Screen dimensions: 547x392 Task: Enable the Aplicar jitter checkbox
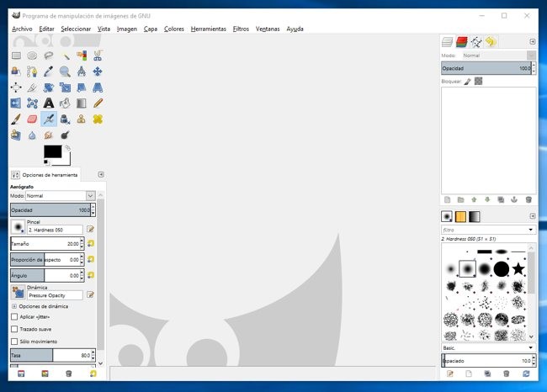[13, 317]
